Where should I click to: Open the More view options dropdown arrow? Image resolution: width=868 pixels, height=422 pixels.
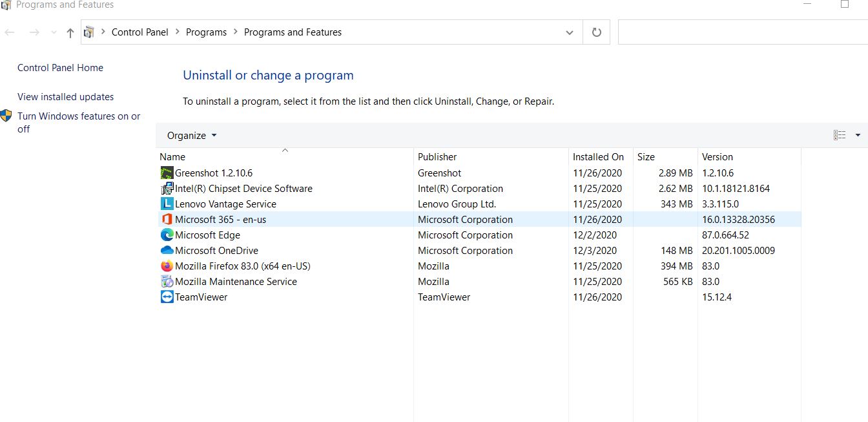(858, 135)
